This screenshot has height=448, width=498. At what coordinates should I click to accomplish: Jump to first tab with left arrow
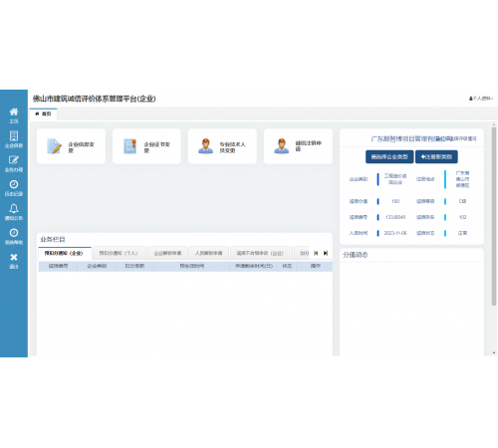[316, 253]
